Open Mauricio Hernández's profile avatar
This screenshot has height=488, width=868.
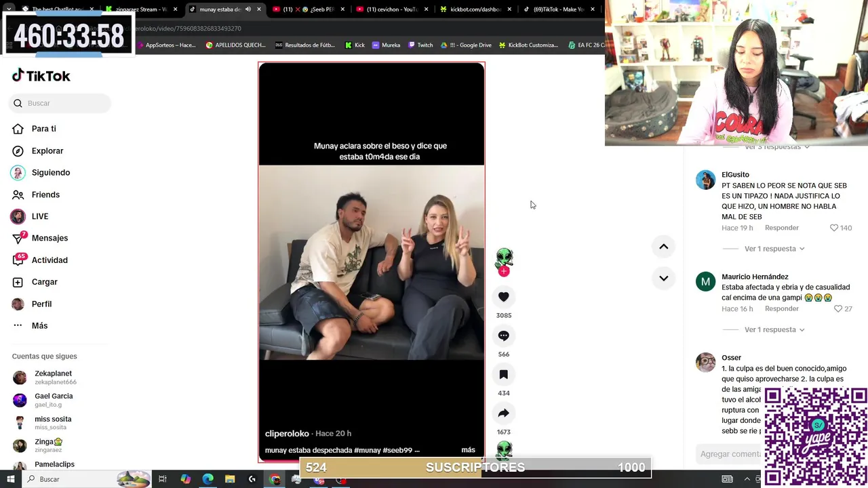coord(706,282)
